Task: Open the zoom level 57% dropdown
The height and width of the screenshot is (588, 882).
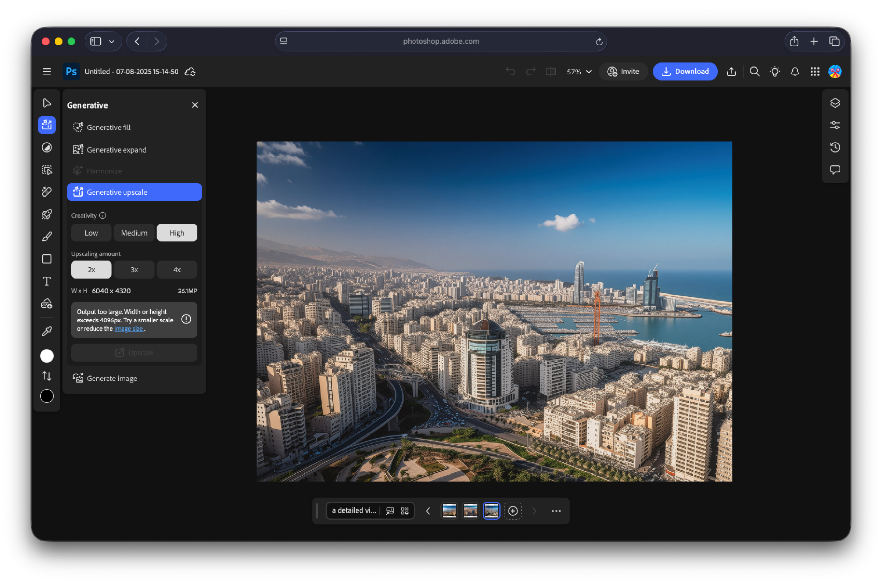Action: tap(578, 71)
